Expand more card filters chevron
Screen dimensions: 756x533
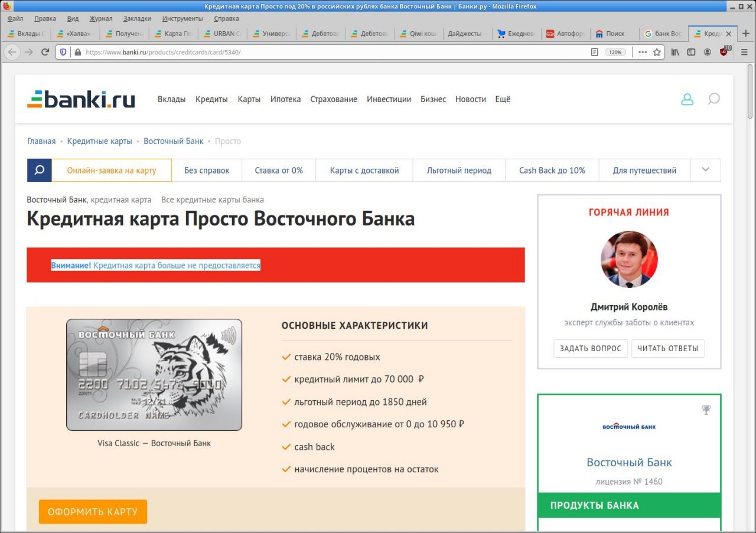coord(705,170)
